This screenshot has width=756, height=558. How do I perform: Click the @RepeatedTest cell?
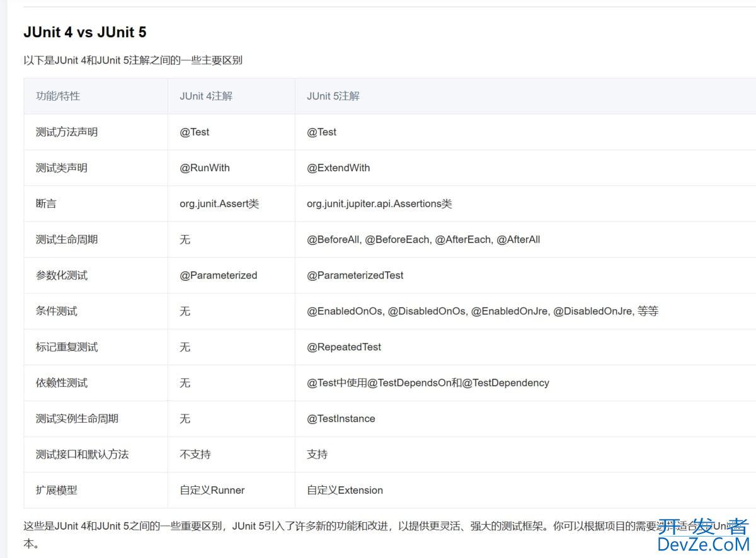[344, 348]
